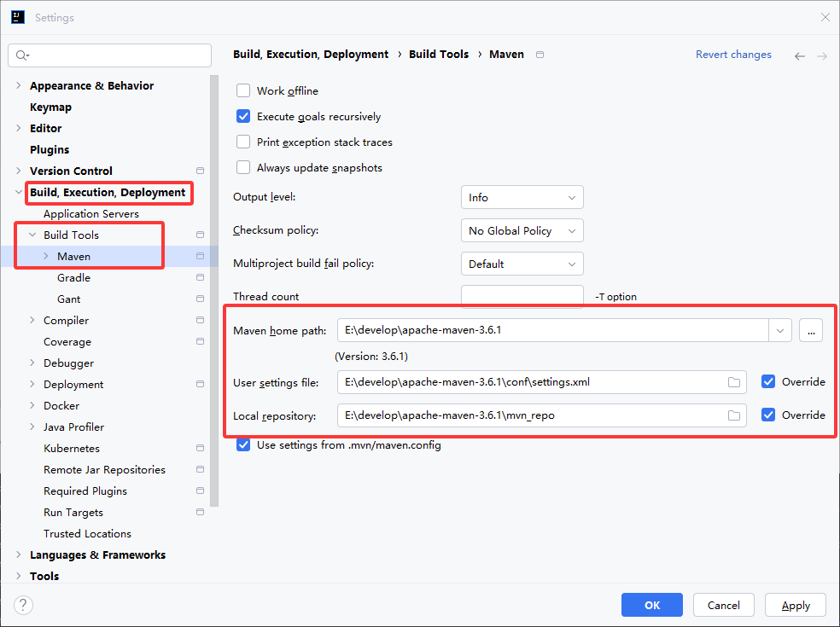The height and width of the screenshot is (627, 840).
Task: Click the ... browse button for Maven home
Action: click(811, 330)
